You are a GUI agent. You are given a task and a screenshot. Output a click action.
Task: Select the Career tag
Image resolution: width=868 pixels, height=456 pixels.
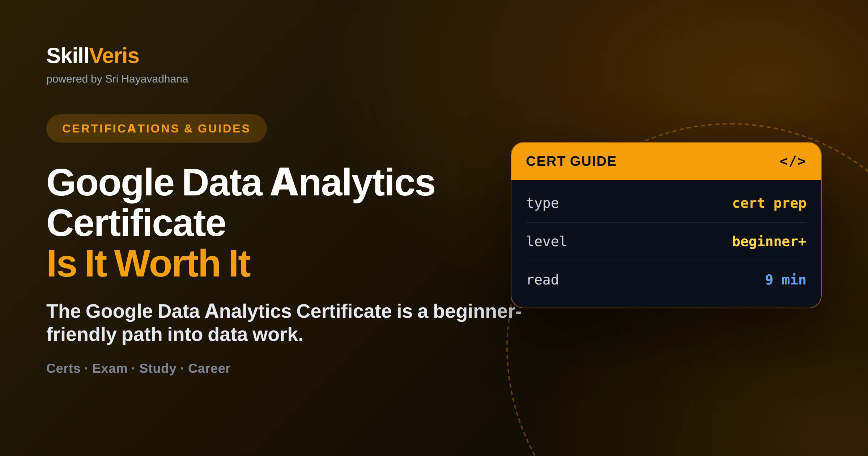coord(209,368)
